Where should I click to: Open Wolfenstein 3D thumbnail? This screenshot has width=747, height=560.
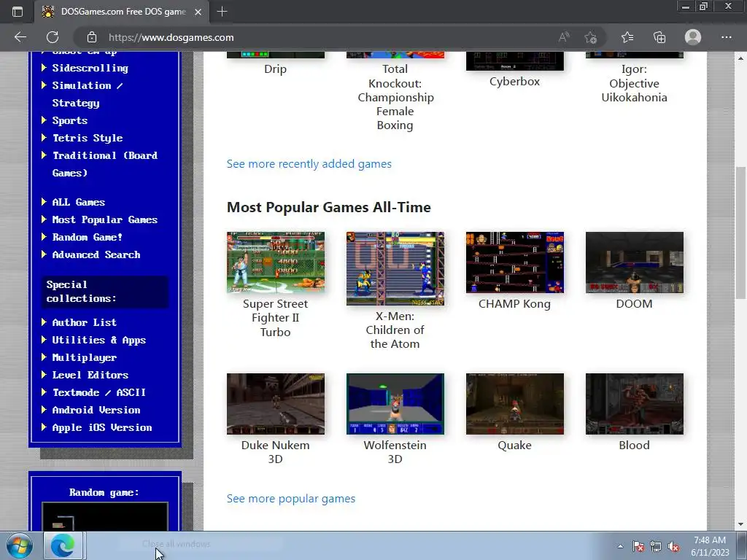(x=395, y=404)
